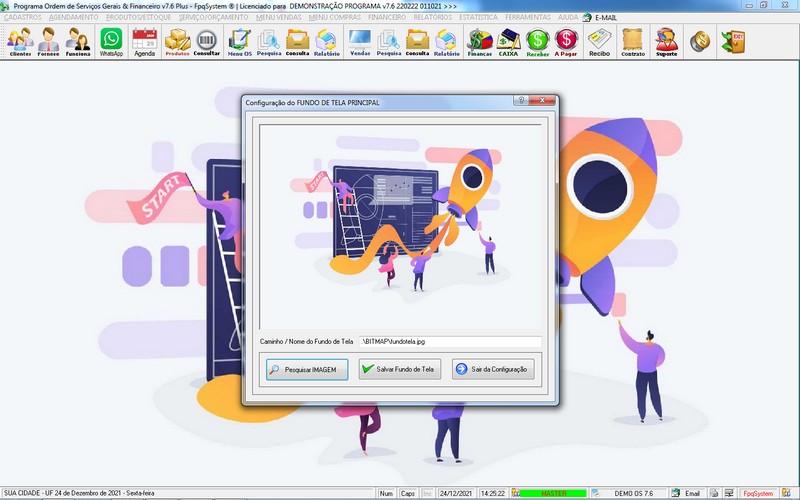800x500 pixels.
Task: Open the Contrato toolbar icon
Action: tap(632, 42)
